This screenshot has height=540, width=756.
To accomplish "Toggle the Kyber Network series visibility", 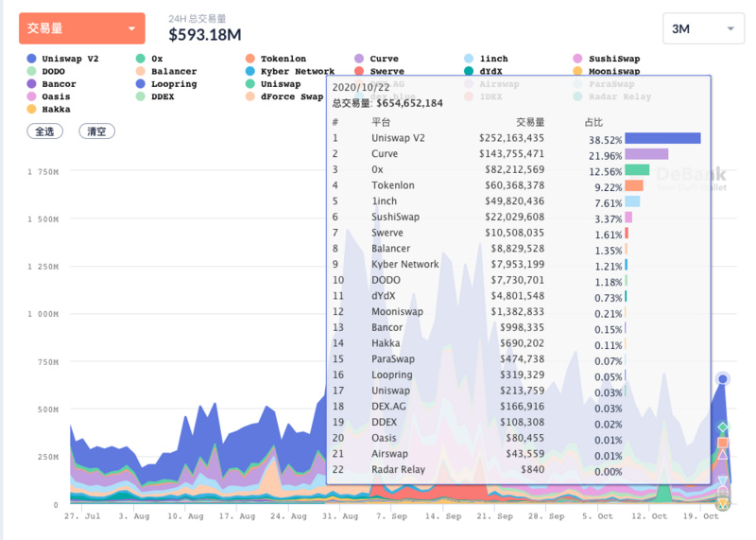I will [297, 71].
